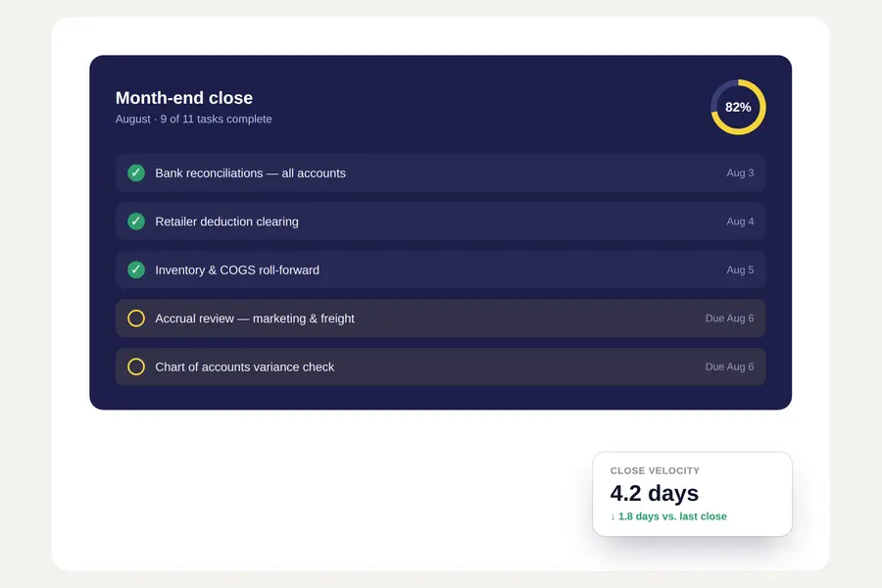Select the Inventory & COGS roll-forward label
The height and width of the screenshot is (588, 882).
click(x=237, y=270)
